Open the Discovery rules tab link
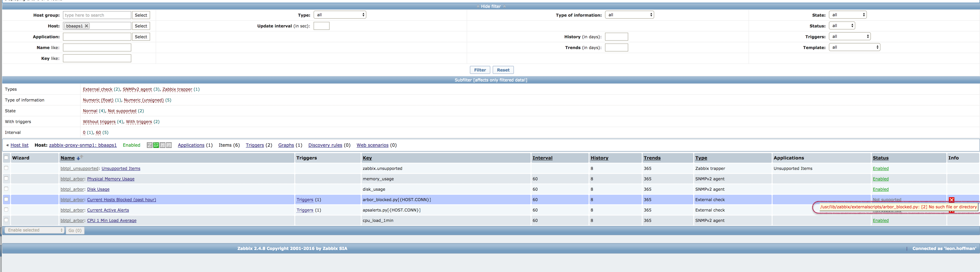Screen dimensions: 980x272 coord(325,145)
